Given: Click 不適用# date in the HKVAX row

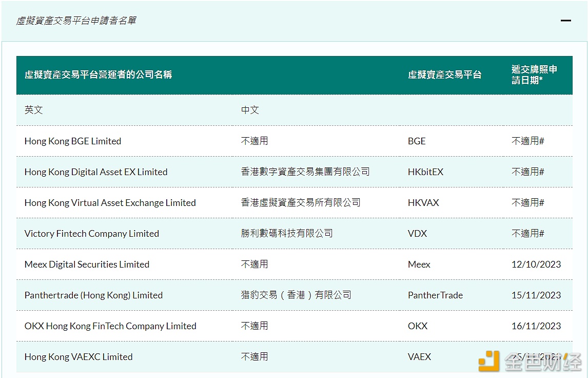Looking at the screenshot, I should coord(527,203).
